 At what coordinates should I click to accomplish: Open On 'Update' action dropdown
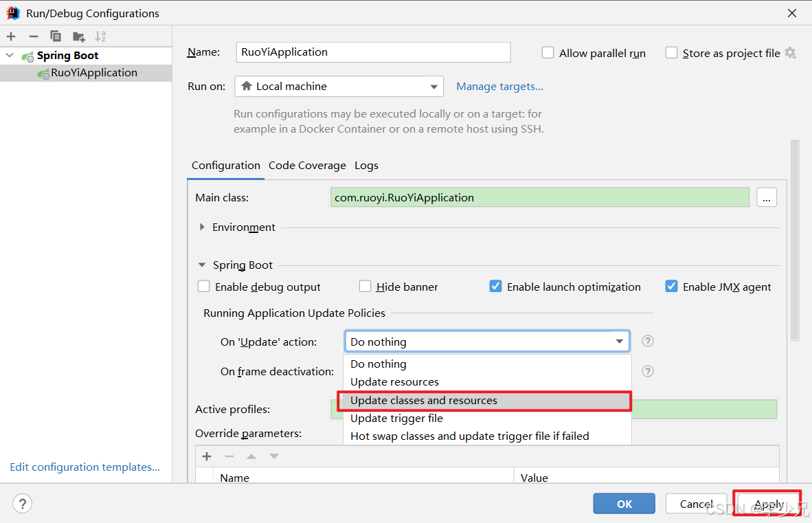coord(487,342)
